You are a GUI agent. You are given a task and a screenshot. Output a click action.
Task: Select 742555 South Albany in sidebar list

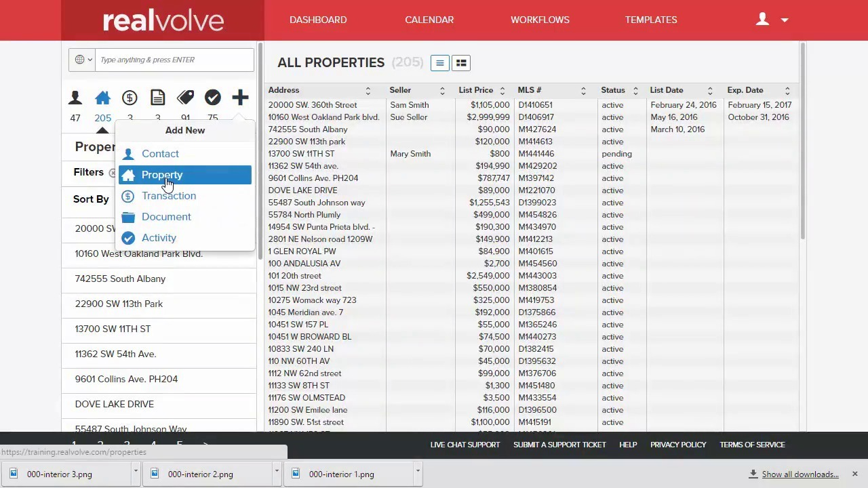point(159,279)
